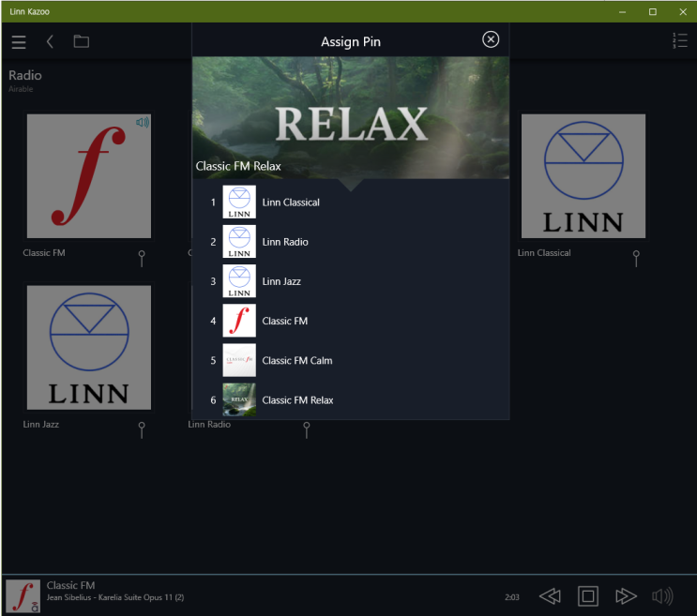Skip to next track
The width and height of the screenshot is (697, 616).
click(626, 596)
